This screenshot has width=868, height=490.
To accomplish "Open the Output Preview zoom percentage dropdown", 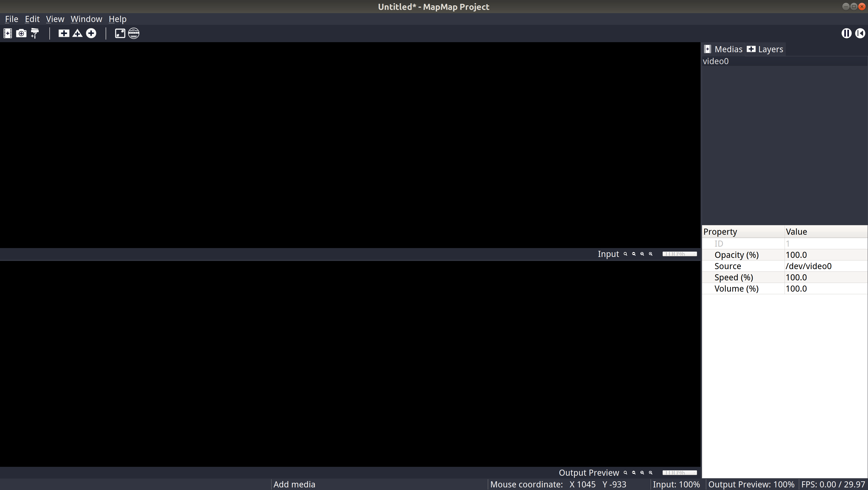I will point(679,473).
